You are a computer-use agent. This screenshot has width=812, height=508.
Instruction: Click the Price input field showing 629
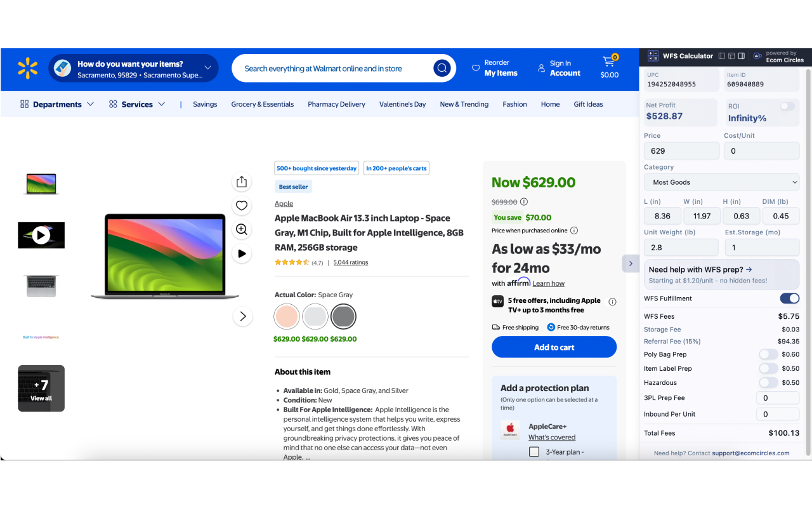(681, 150)
